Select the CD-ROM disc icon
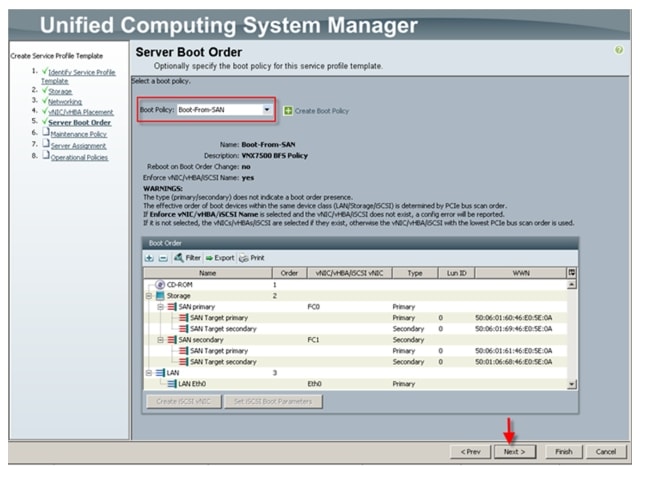 tap(160, 285)
